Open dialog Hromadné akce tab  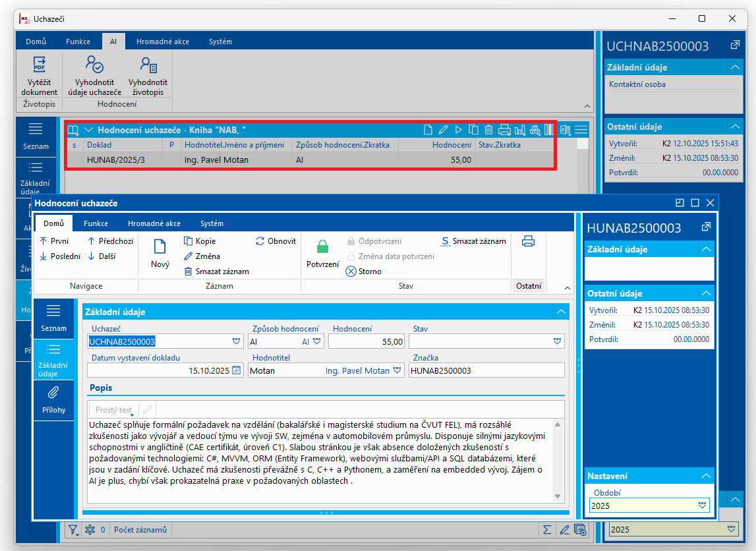coord(154,223)
